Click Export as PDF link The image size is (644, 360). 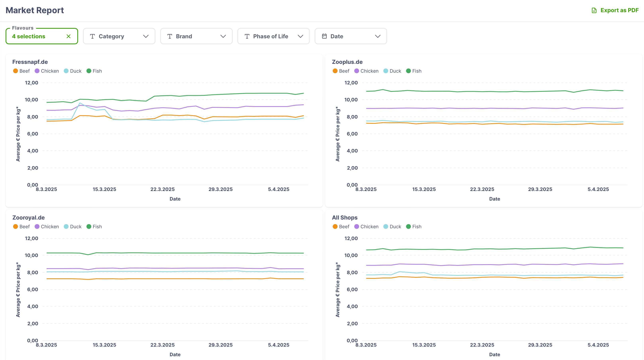[619, 10]
